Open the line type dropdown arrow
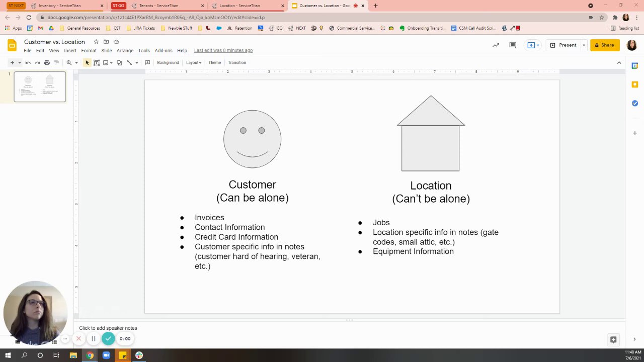 point(136,63)
